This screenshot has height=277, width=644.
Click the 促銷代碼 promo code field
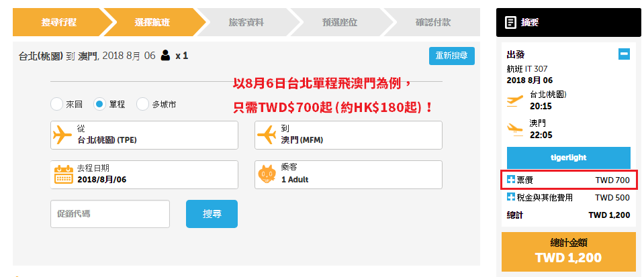[110, 214]
